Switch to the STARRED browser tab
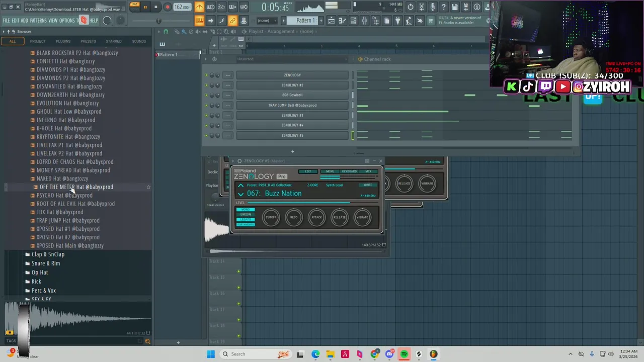Screen dimensions: 644x362 113,41
